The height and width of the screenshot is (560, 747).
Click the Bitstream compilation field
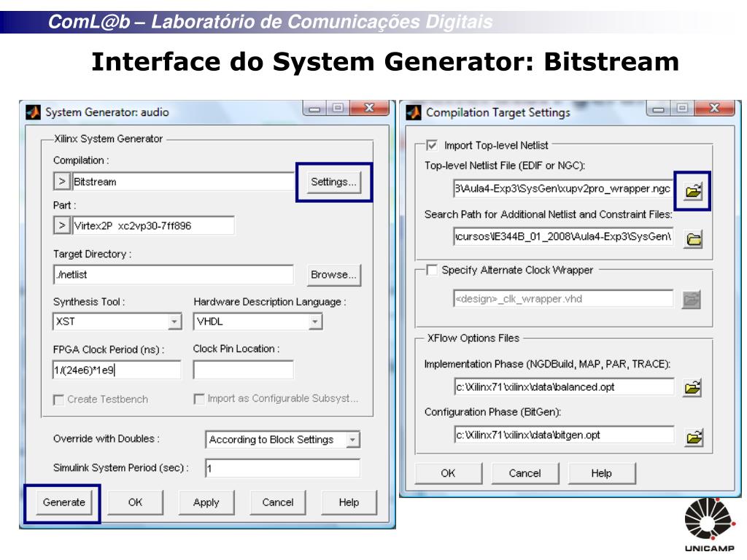tap(182, 182)
